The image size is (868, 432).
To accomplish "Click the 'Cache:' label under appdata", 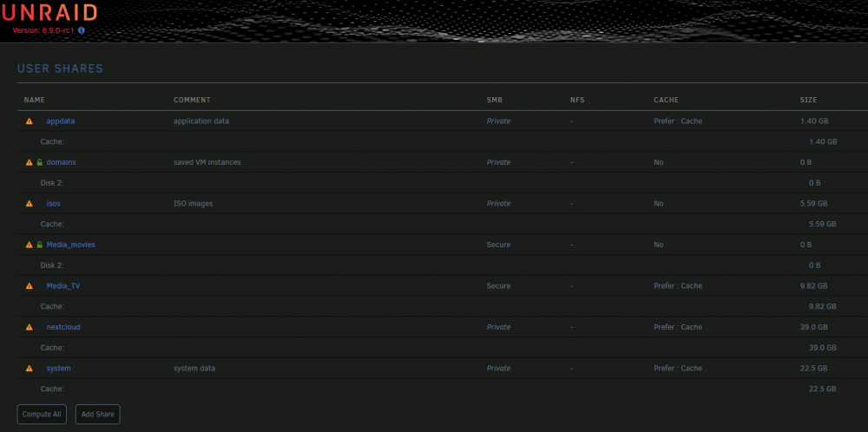I will pos(52,141).
